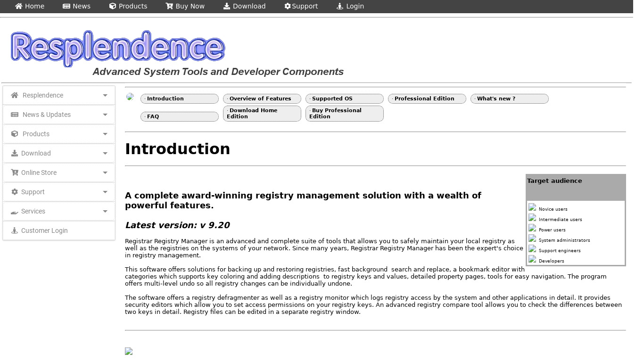Expand the Online Store dropdown arrow

[105, 173]
